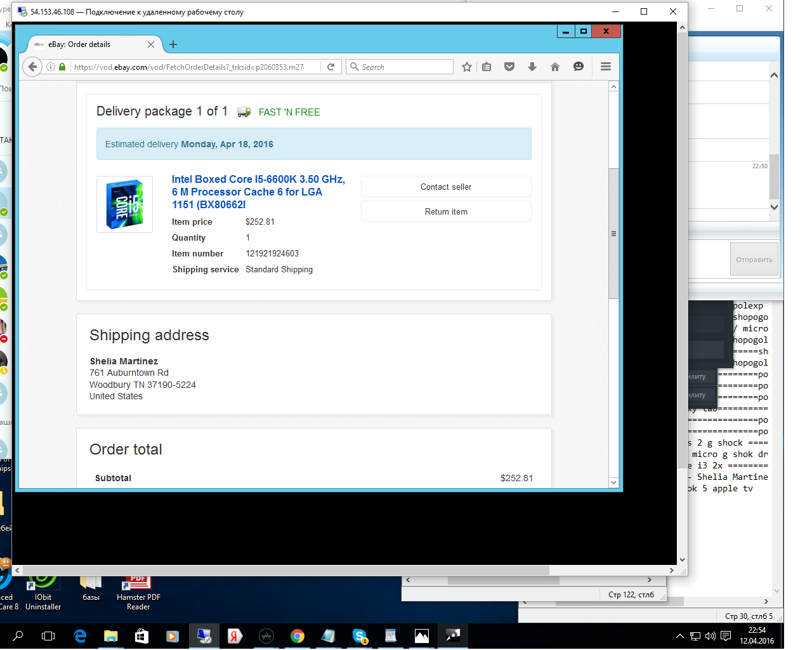This screenshot has width=812, height=650.
Task: Click the Shelia Martine line in the text editor
Action: [730, 477]
